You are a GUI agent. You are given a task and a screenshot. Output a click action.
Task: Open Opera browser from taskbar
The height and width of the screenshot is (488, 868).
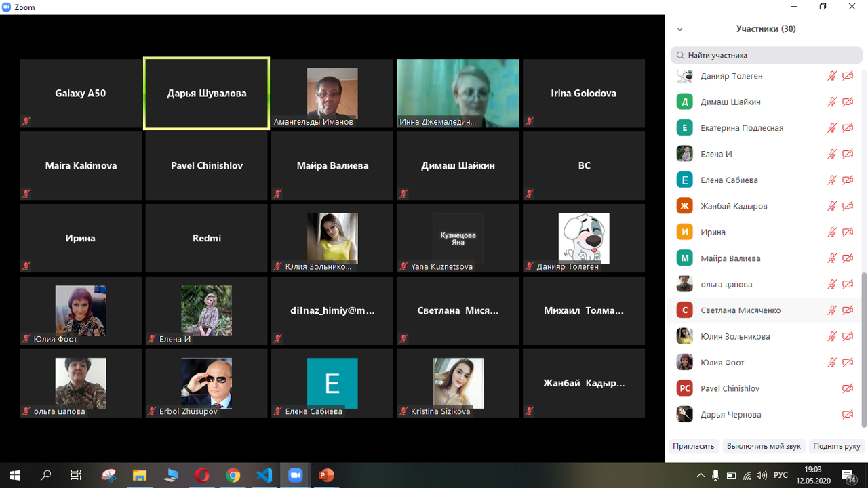click(201, 475)
